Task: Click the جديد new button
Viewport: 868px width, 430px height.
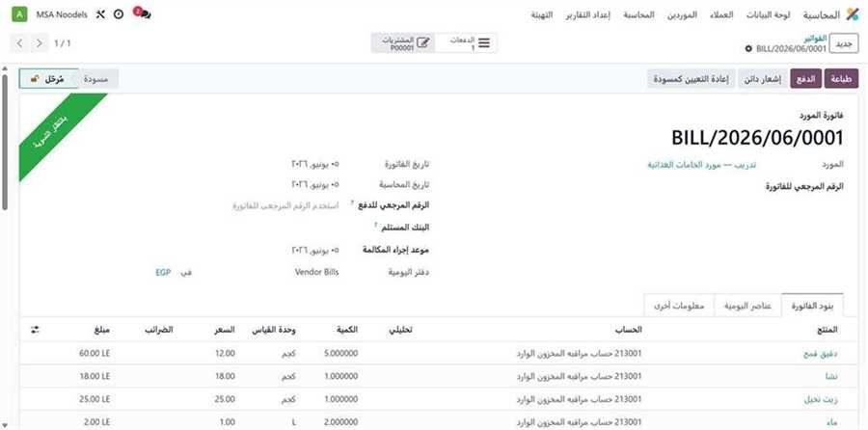Action: (x=844, y=43)
